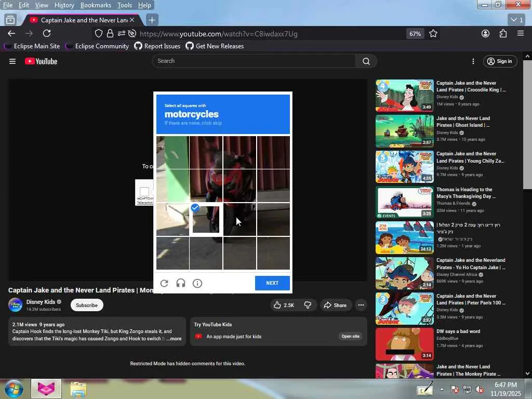Open a new tab with the plus button

(x=152, y=20)
